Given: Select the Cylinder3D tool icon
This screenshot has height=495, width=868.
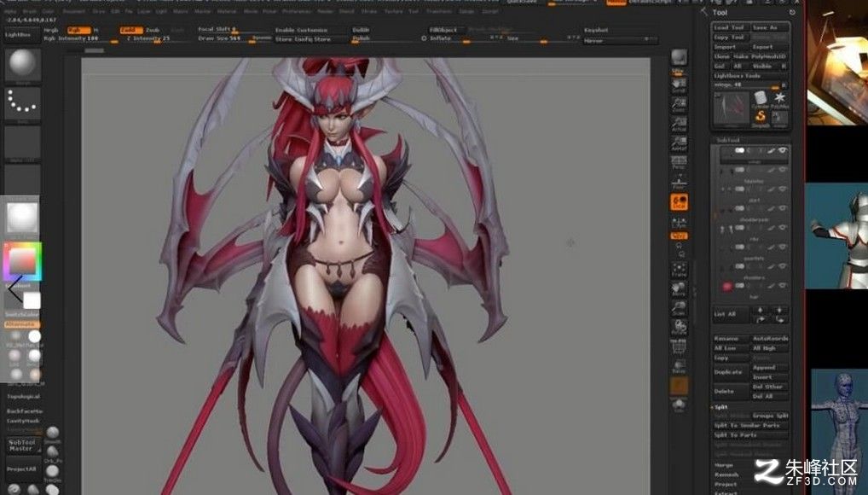Looking at the screenshot, I should (761, 99).
